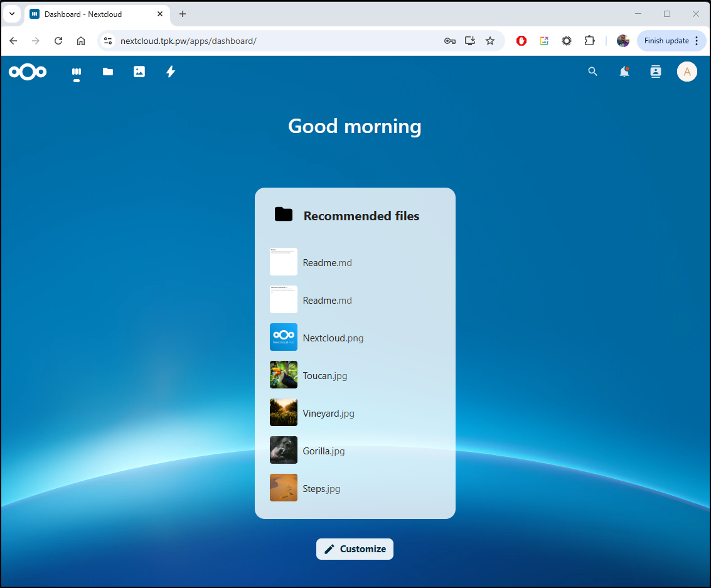711x588 pixels.
Task: Expand the browser tab search dropdown
Action: click(11, 14)
